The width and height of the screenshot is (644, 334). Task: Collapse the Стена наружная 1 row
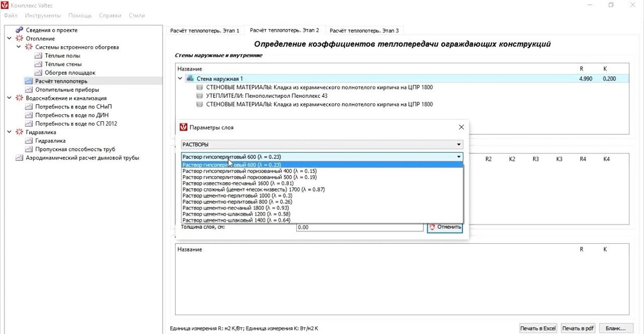(x=180, y=78)
